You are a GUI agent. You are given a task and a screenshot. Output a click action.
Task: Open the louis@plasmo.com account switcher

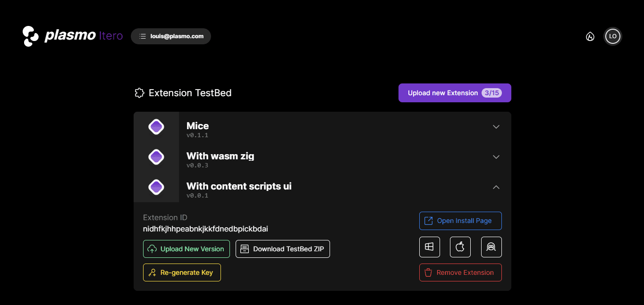pos(171,36)
